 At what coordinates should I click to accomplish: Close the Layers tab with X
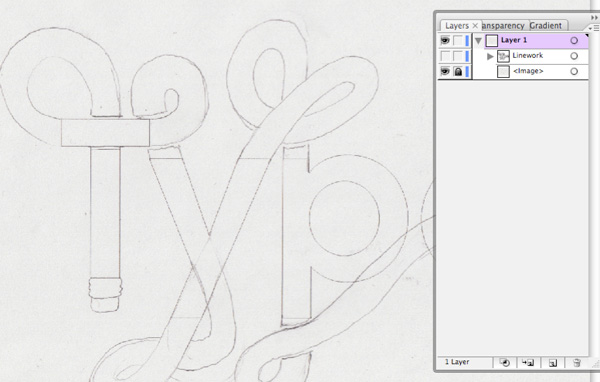(475, 26)
